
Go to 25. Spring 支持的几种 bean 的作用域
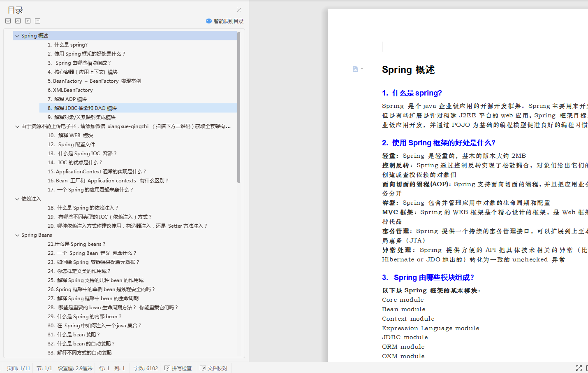point(95,280)
